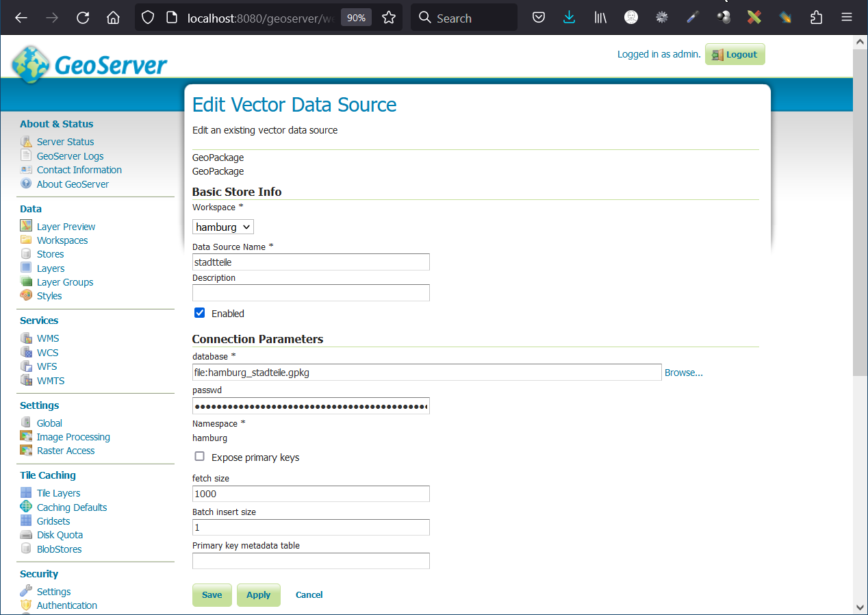Open the Firefox library icon
The image size is (868, 615).
tap(600, 18)
